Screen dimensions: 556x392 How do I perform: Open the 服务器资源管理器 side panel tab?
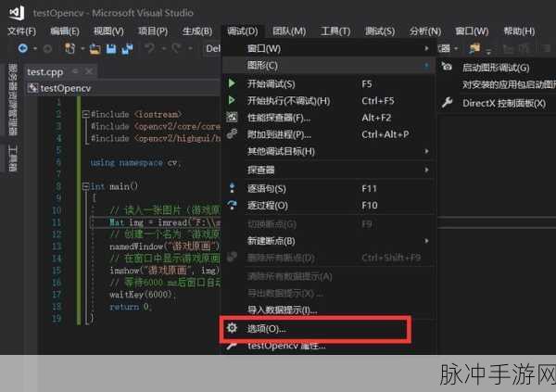pos(13,100)
